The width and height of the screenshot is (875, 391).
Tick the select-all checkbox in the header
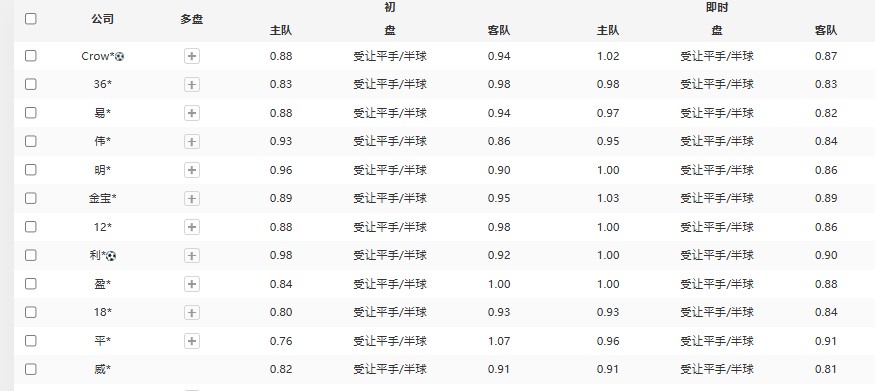[x=31, y=19]
